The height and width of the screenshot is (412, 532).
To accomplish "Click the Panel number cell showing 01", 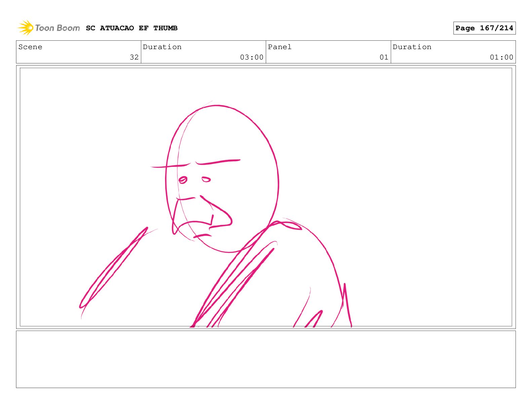I will pyautogui.click(x=328, y=52).
